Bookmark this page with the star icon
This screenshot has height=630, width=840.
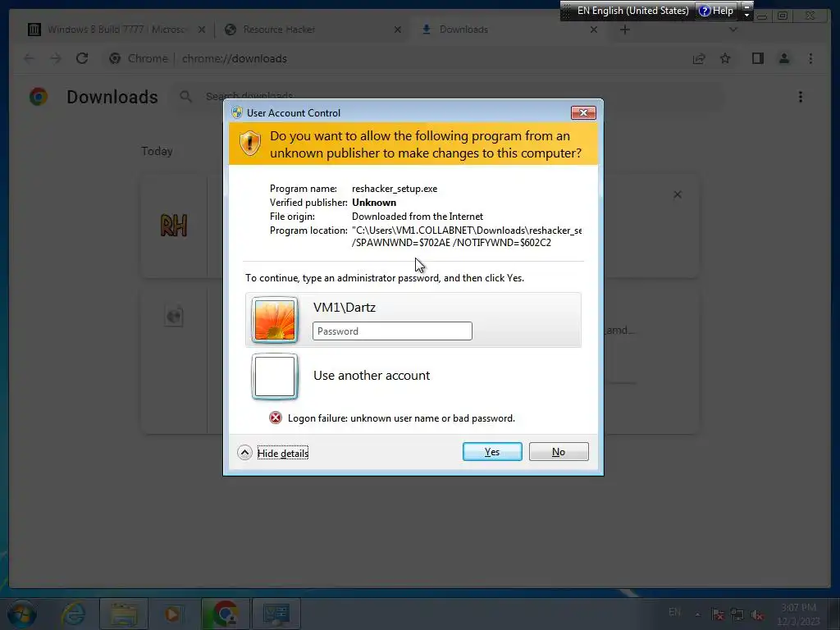click(x=725, y=58)
